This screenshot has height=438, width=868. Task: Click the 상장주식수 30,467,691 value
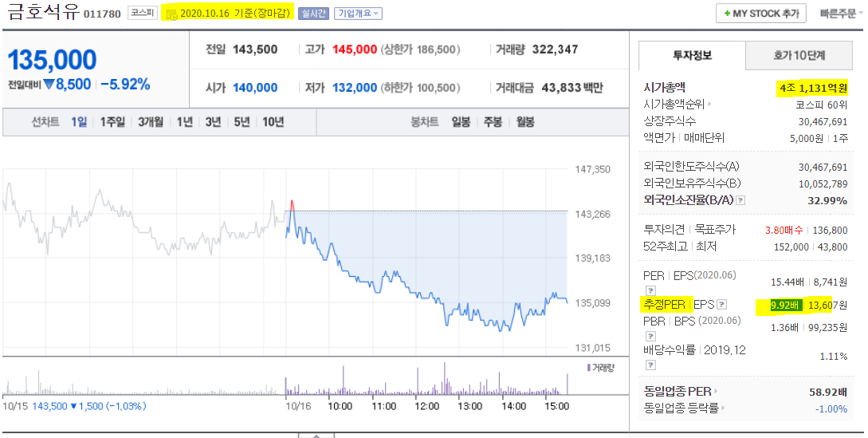pos(823,121)
